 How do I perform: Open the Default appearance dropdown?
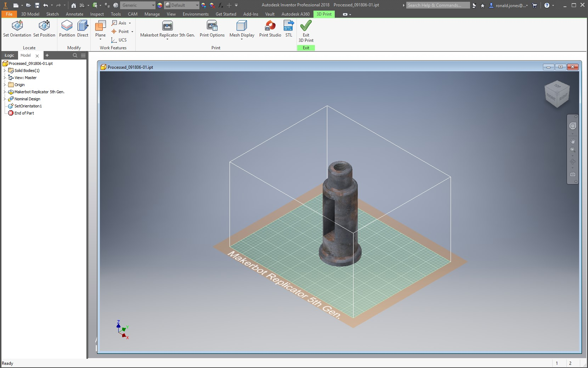182,5
